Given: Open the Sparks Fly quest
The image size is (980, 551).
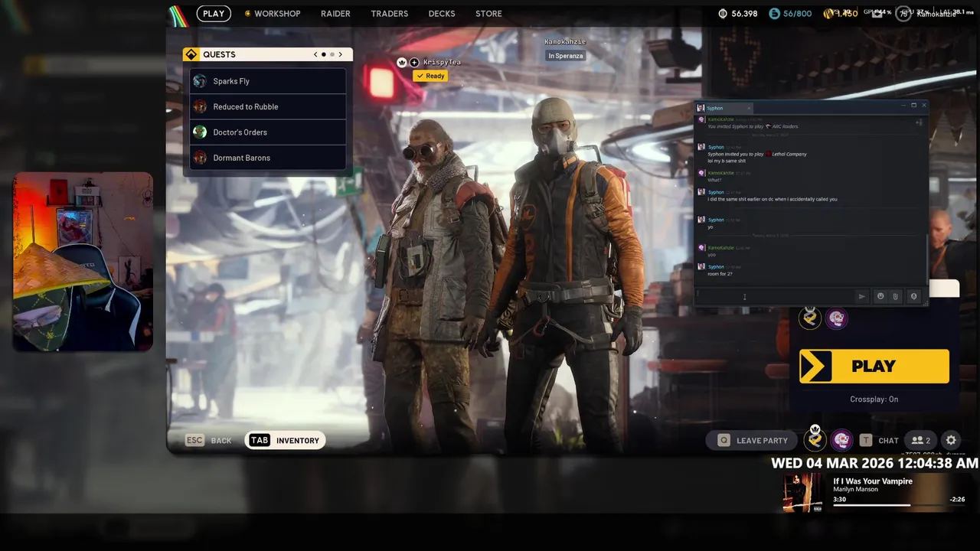Looking at the screenshot, I should click(x=267, y=81).
